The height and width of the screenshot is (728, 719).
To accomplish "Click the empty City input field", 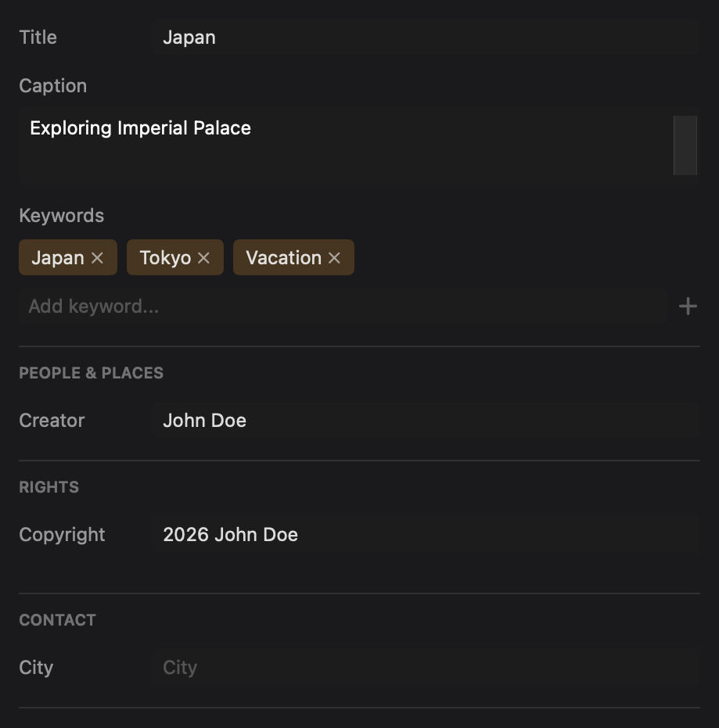I will point(426,668).
